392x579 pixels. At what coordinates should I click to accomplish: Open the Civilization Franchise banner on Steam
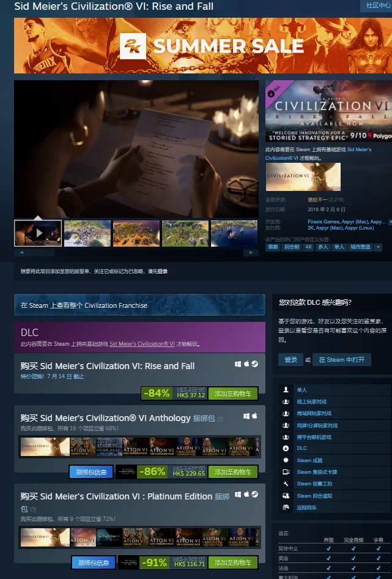139,305
